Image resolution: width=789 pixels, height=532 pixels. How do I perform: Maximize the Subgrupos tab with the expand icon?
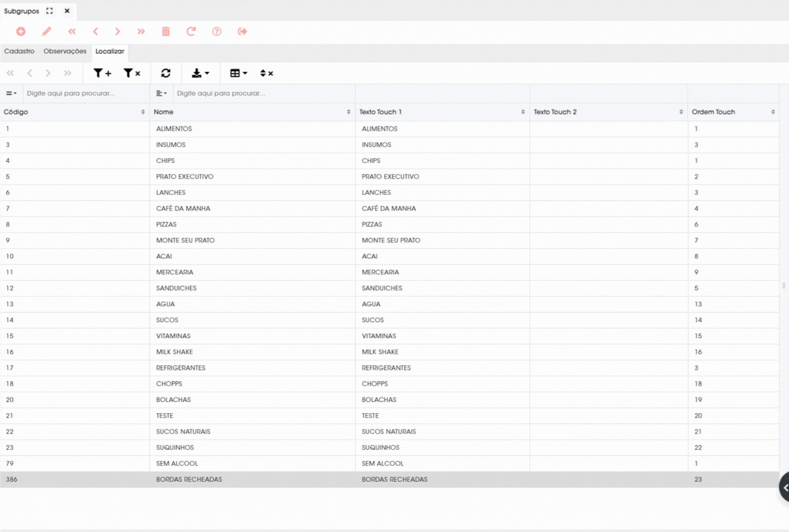[49, 11]
